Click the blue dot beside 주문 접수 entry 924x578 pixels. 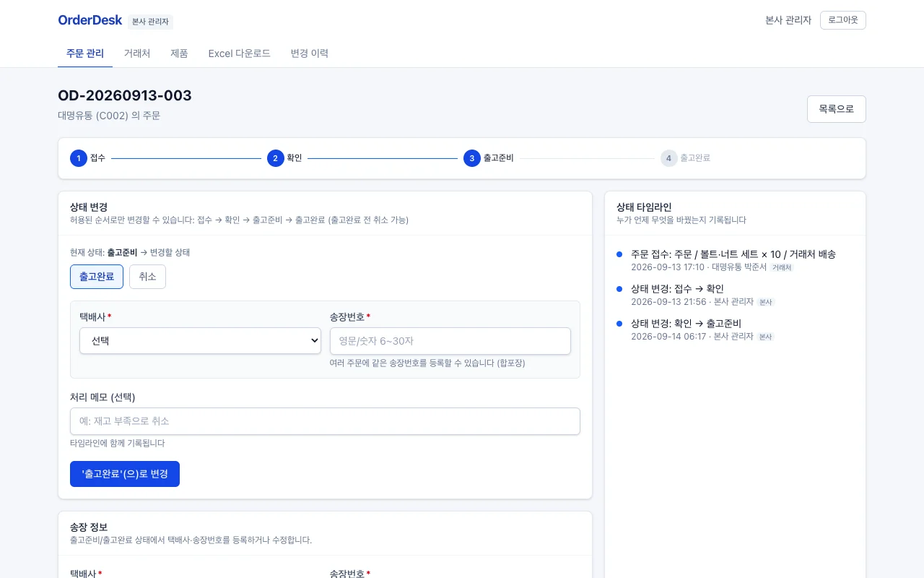[x=619, y=254]
